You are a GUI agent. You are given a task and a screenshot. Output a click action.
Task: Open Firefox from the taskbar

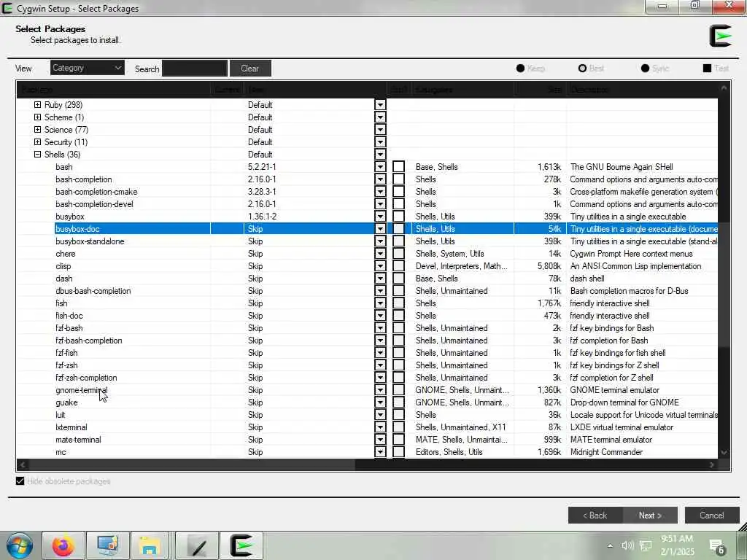tap(63, 545)
